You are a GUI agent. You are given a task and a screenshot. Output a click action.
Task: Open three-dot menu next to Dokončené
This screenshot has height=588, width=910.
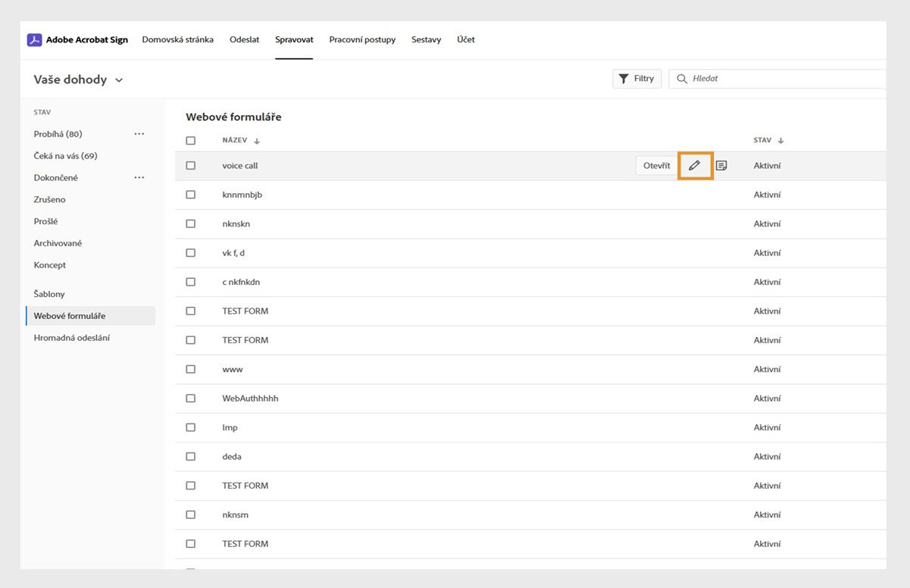coord(139,178)
